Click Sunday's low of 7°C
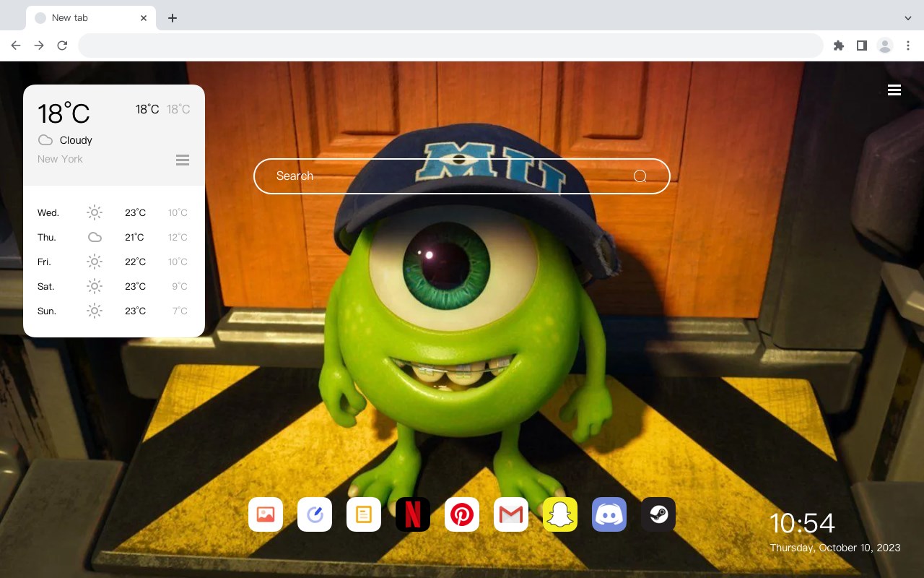This screenshot has height=578, width=924. pos(180,311)
